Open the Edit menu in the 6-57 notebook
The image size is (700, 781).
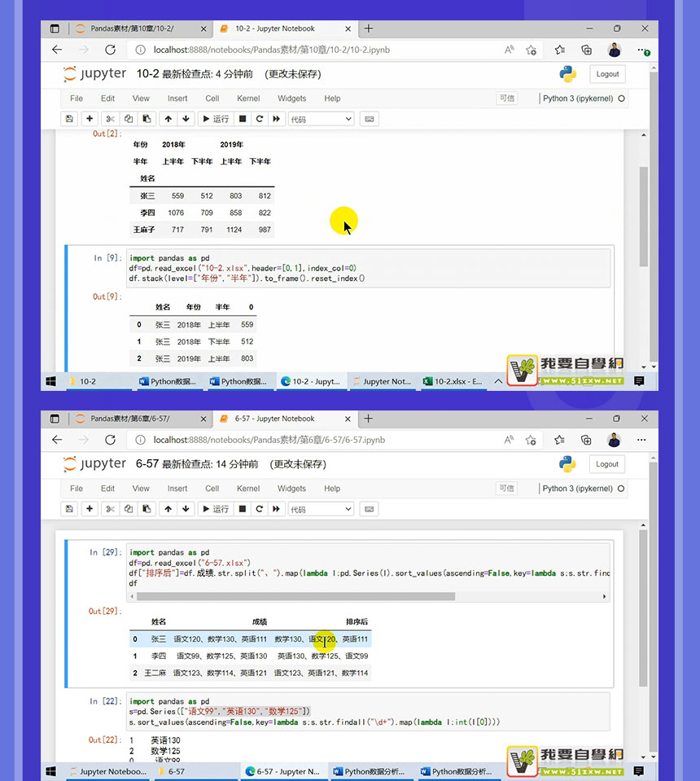107,489
